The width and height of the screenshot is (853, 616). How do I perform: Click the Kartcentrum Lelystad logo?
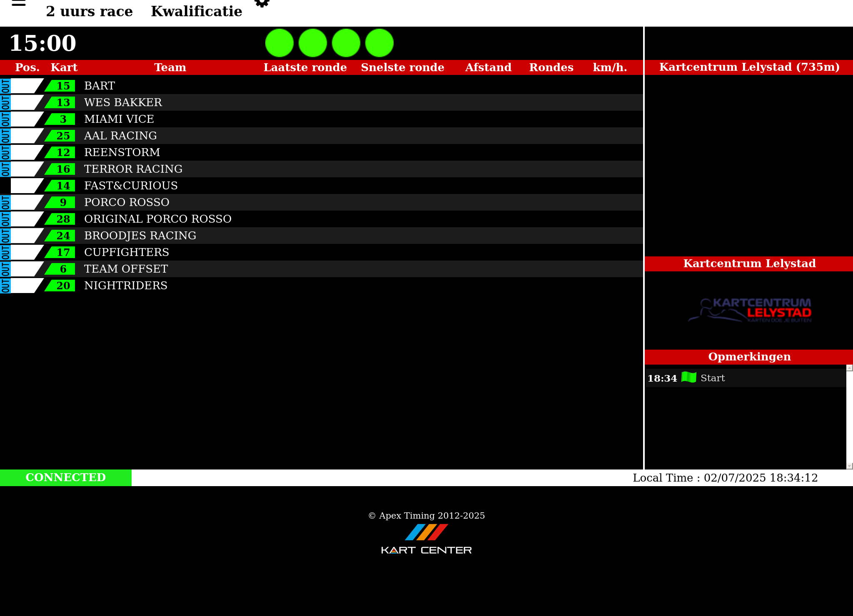(749, 310)
